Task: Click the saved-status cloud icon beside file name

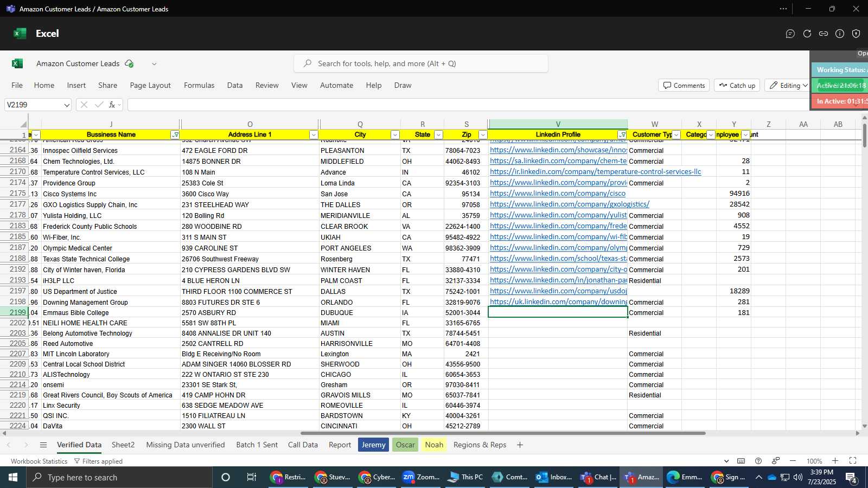Action: pos(129,63)
